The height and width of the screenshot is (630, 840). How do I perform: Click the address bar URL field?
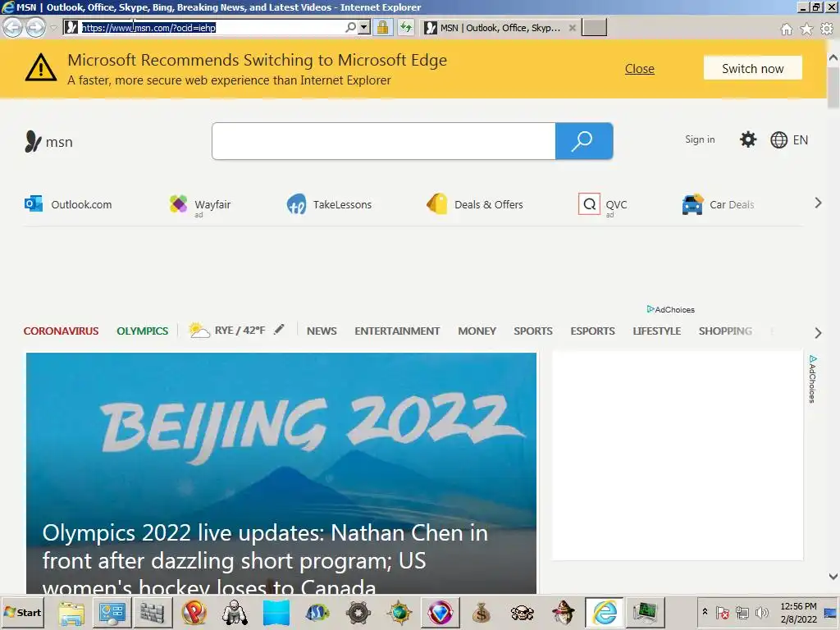212,27
